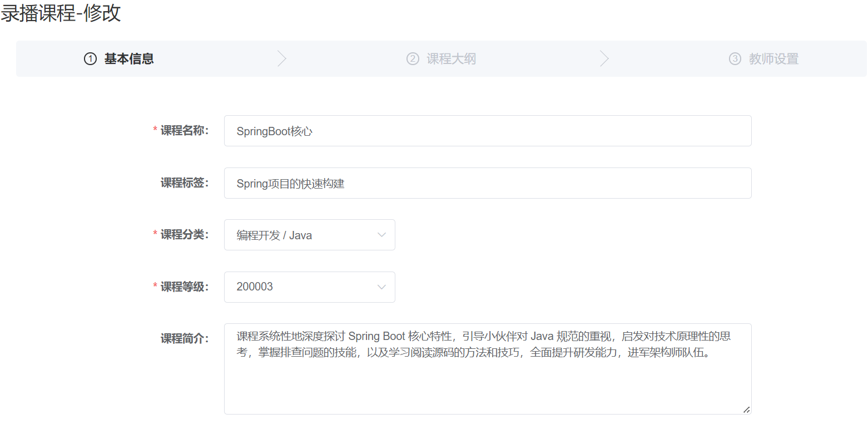The width and height of the screenshot is (868, 424).
Task: Go to the 教师设置 step
Action: point(774,59)
